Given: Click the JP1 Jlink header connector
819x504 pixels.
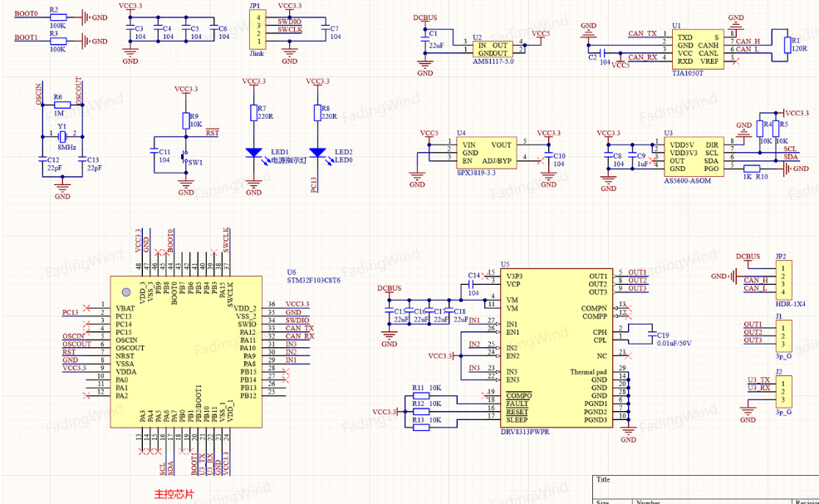Looking at the screenshot, I should pyautogui.click(x=257, y=29).
